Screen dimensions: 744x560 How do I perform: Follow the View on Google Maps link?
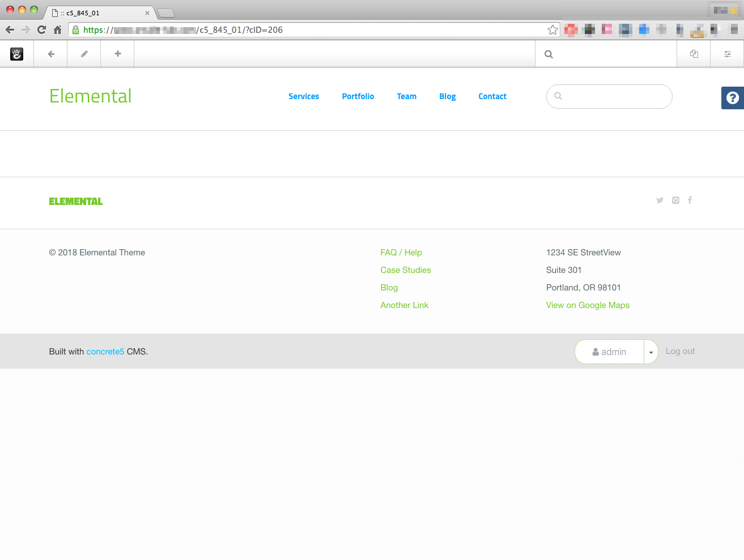tap(588, 305)
